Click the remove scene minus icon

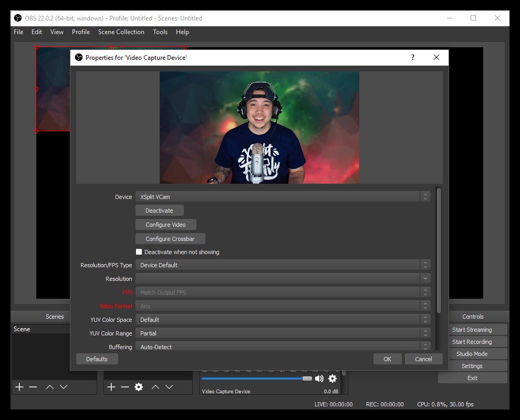(33, 387)
